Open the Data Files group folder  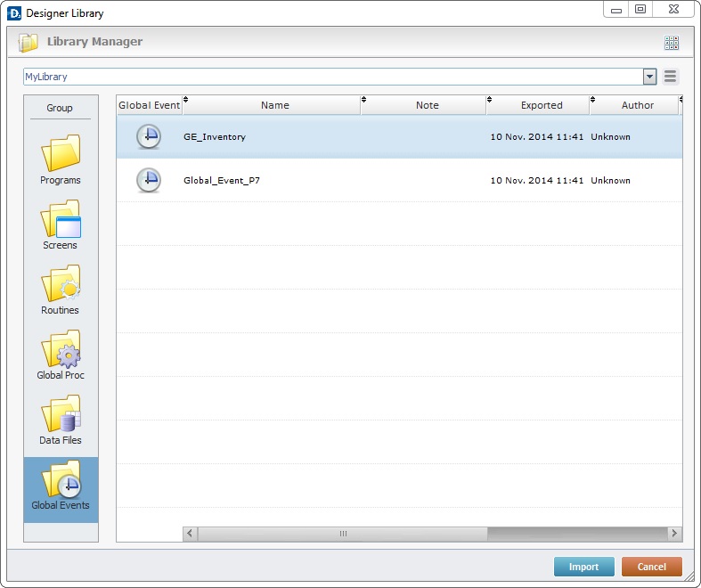coord(61,420)
